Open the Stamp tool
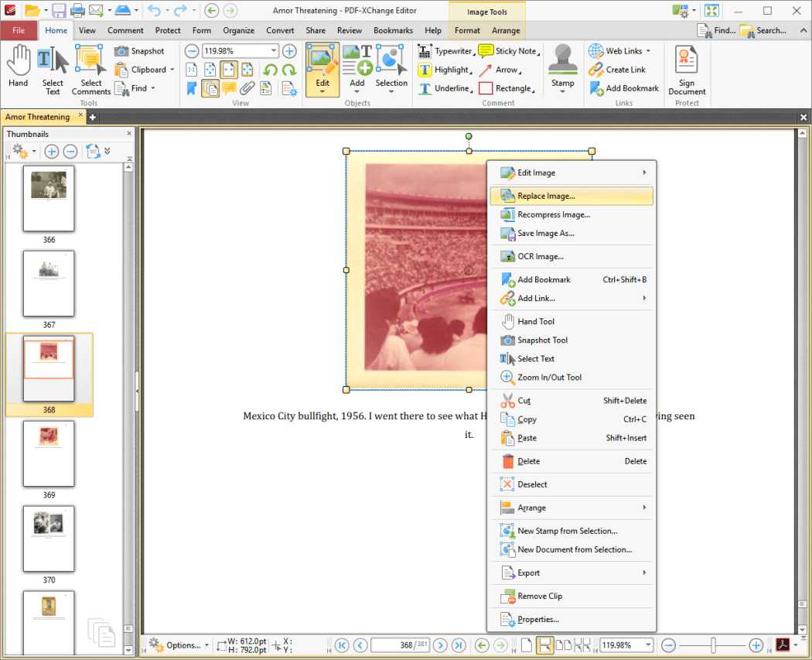This screenshot has height=660, width=812. [562, 66]
